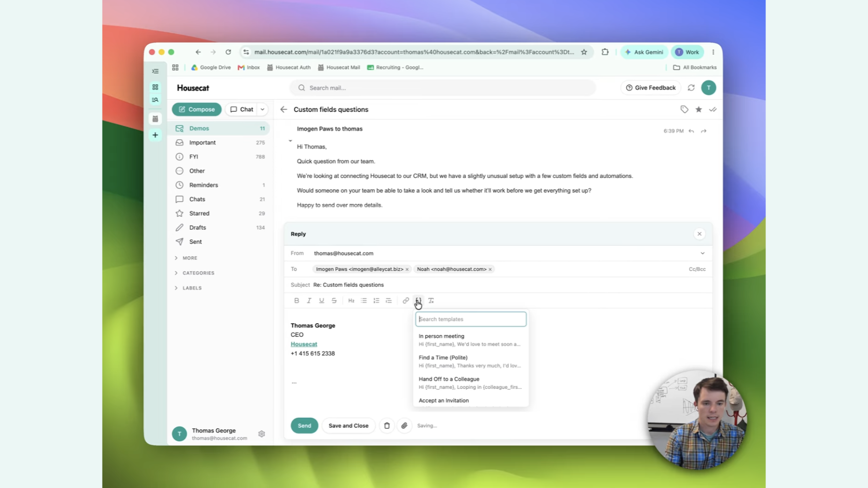Click Save and Close
868x488 pixels.
click(x=348, y=425)
